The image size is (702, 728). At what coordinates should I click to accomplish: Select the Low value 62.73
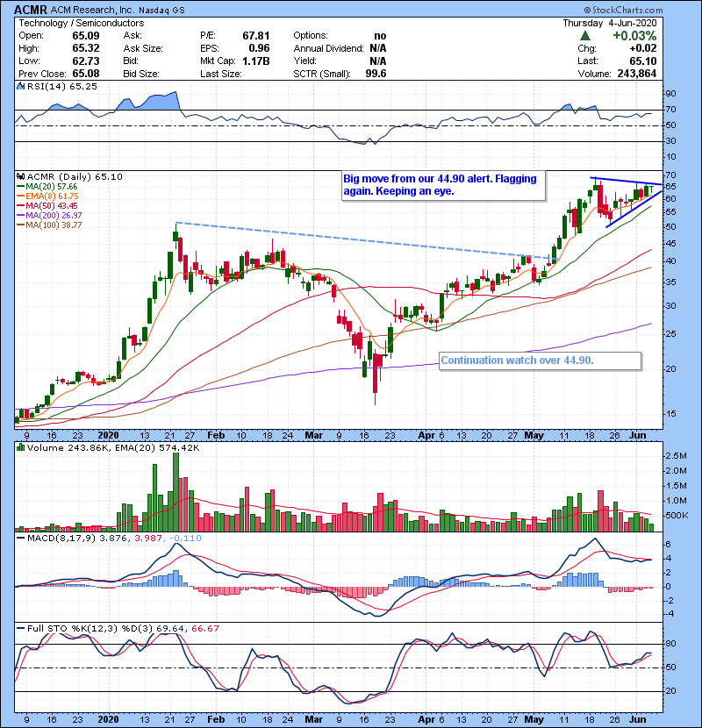[85, 61]
